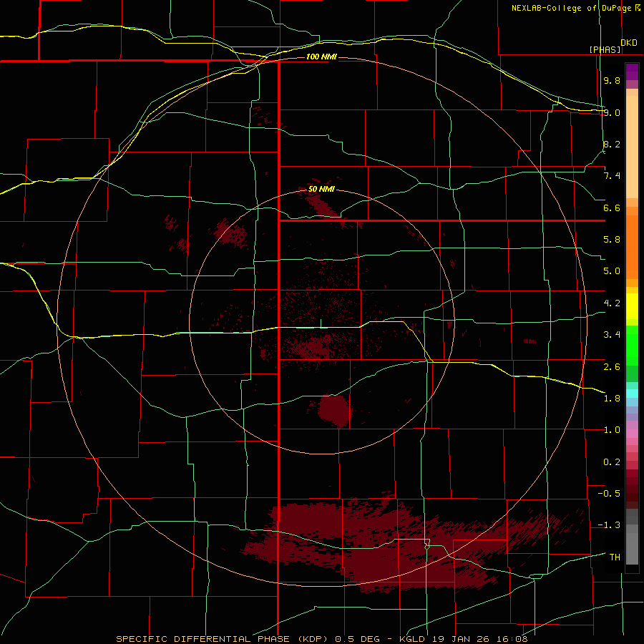
Task: Click the NEXLAB-College of DuPage credit text
Action: point(573,8)
